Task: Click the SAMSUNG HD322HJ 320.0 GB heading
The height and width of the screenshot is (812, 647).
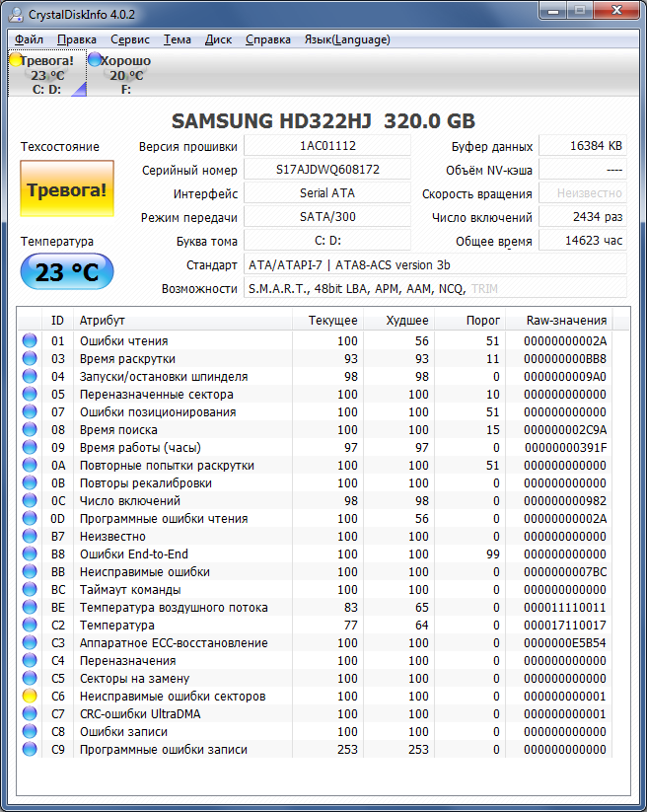Action: pos(323,121)
